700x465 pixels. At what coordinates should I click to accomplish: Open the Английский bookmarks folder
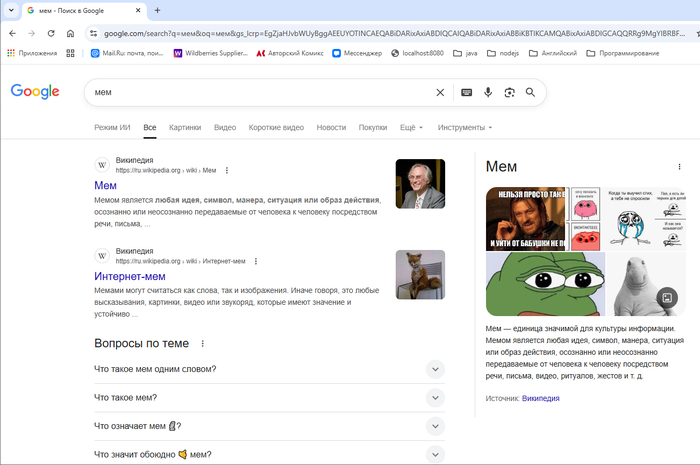pyautogui.click(x=553, y=53)
